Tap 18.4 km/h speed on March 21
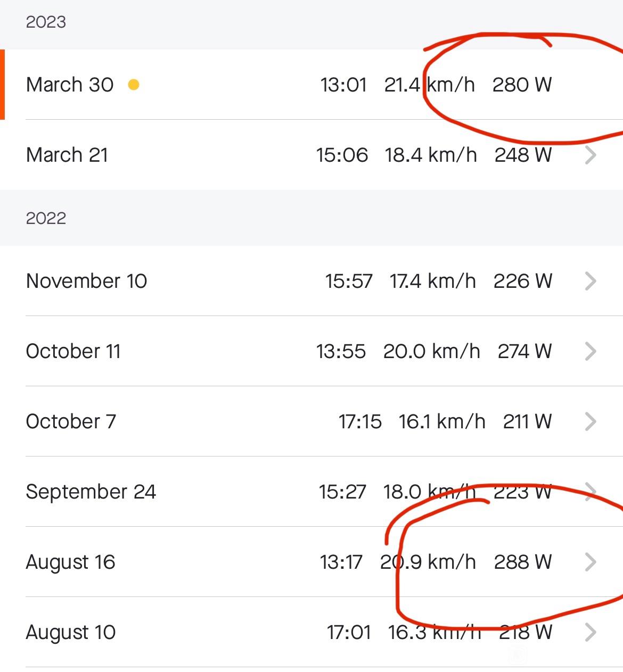 [431, 155]
